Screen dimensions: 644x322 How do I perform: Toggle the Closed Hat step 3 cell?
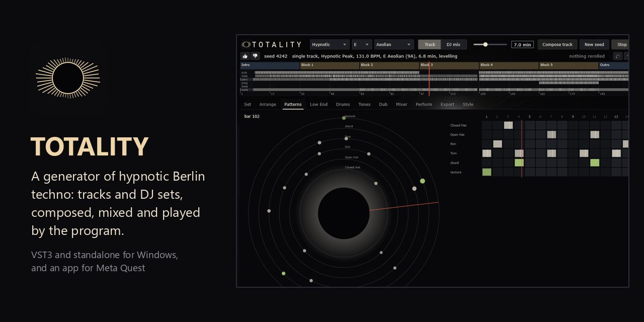[508, 125]
